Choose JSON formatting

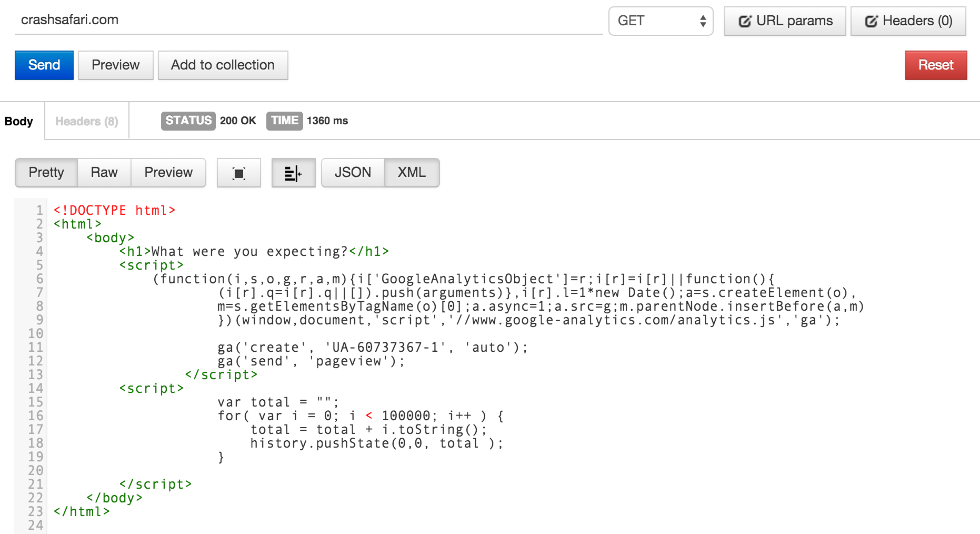point(353,173)
